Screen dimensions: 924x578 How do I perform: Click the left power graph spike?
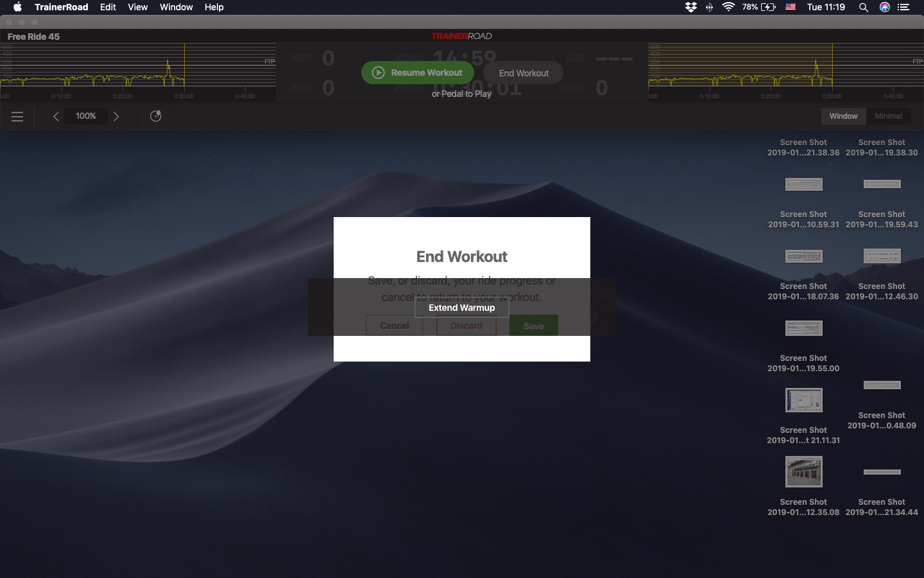(x=169, y=67)
